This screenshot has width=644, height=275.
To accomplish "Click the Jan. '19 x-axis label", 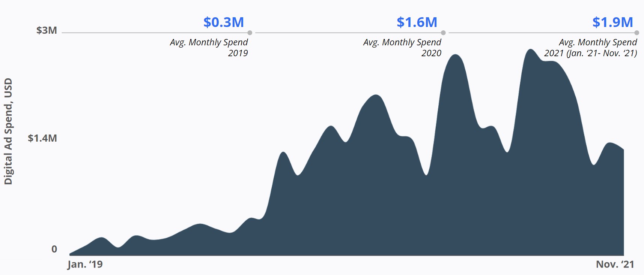I will pyautogui.click(x=85, y=265).
